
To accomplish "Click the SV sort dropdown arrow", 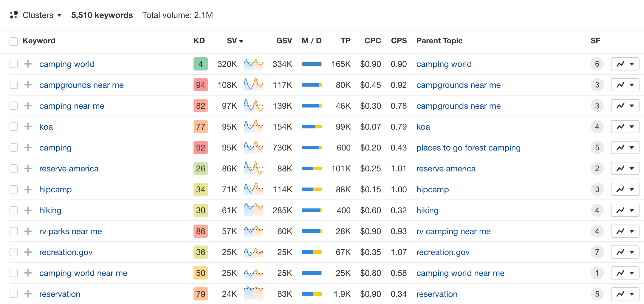I will point(241,41).
